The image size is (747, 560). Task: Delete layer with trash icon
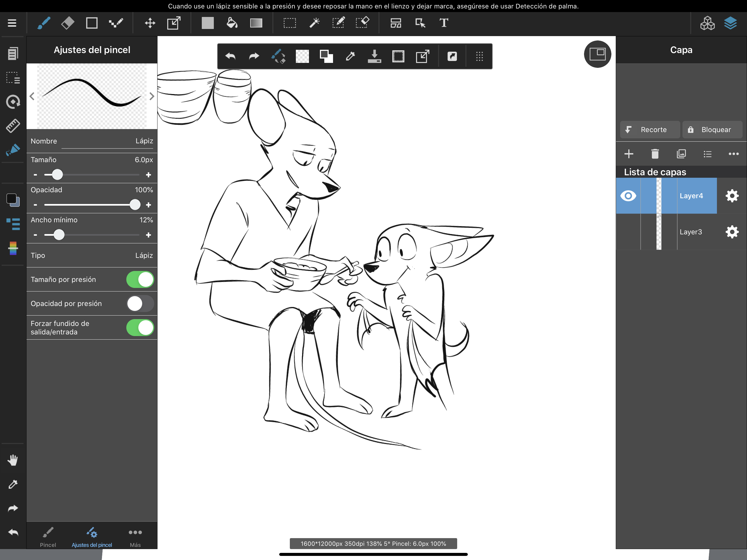point(655,154)
